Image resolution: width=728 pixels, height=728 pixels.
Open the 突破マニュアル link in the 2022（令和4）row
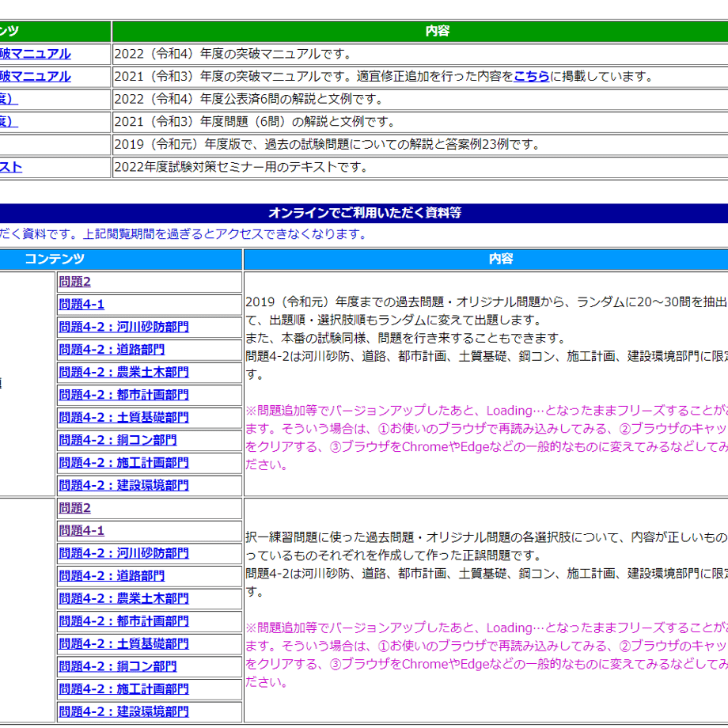(x=35, y=54)
